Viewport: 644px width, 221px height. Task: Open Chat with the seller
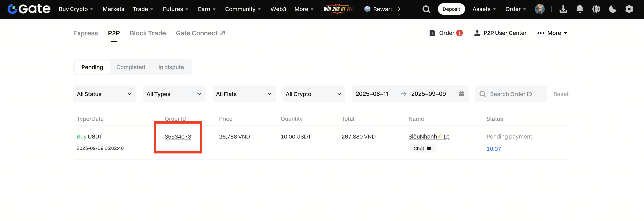click(x=422, y=149)
